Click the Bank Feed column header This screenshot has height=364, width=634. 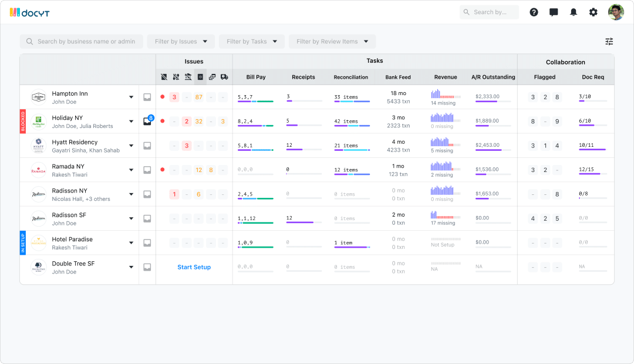coord(398,77)
